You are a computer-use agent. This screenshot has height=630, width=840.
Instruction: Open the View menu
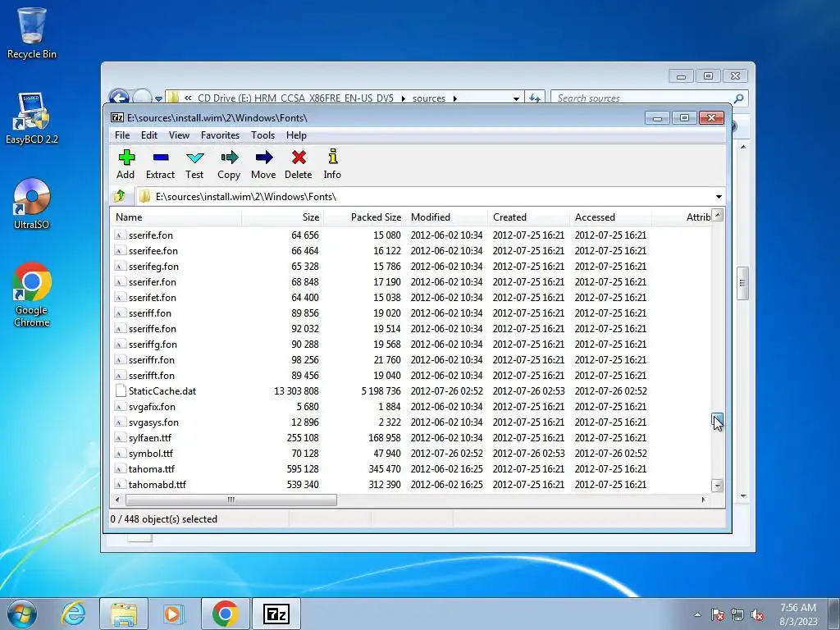[179, 135]
